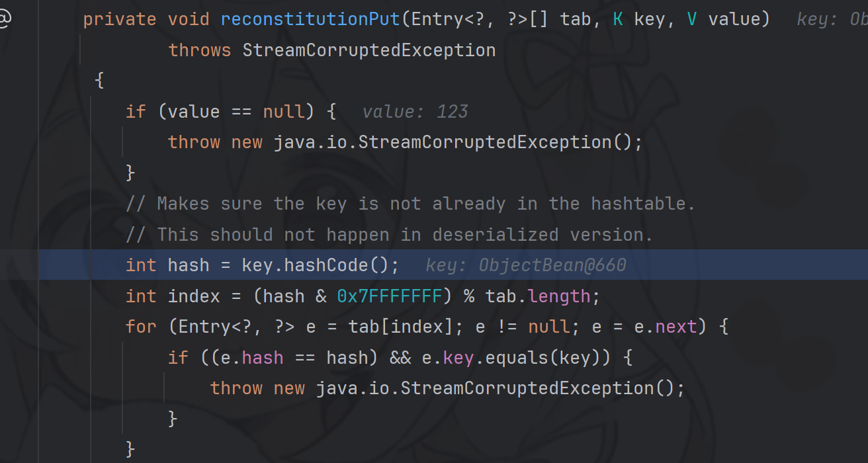The width and height of the screenshot is (868, 463).
Task: Click the comment 'This should not happen'
Action: (x=405, y=235)
